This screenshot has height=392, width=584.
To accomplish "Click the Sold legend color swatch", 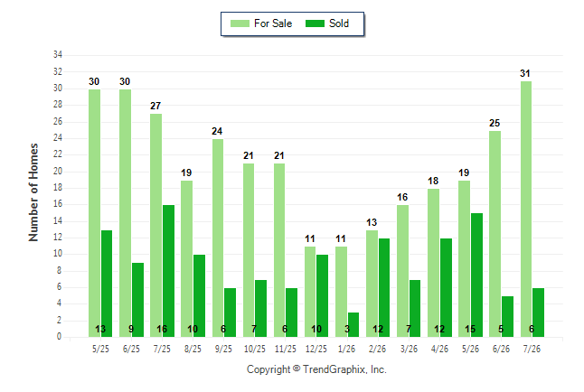I will click(x=316, y=23).
